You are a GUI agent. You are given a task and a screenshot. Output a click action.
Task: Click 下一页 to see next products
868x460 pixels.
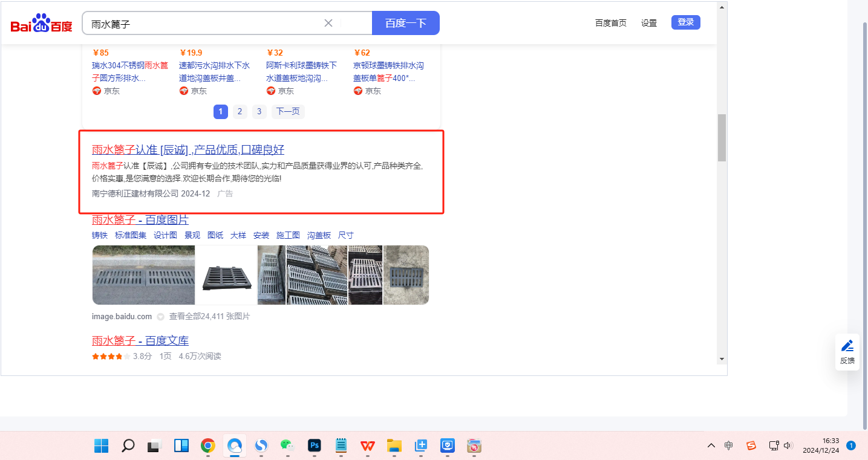pos(288,111)
